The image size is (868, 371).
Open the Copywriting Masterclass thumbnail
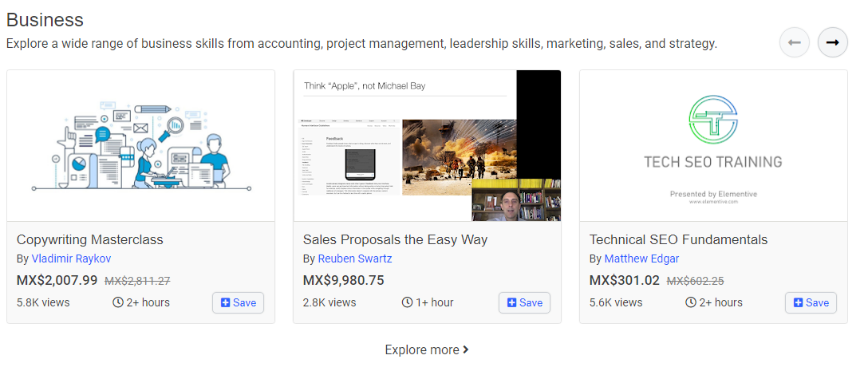[140, 145]
